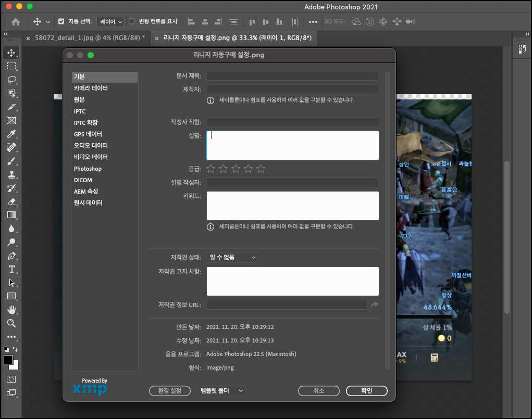
Task: Set rating to three stars
Action: click(236, 169)
